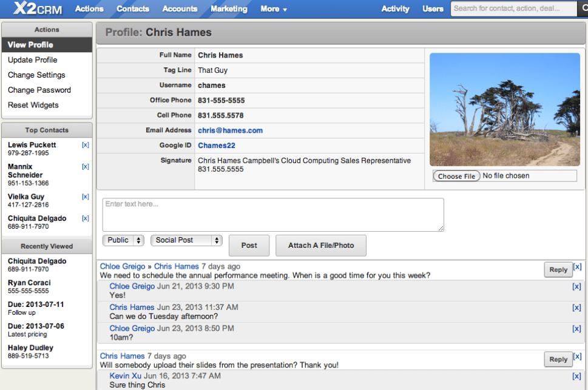Open Chiquita Delgado in Top Contacts

37,218
